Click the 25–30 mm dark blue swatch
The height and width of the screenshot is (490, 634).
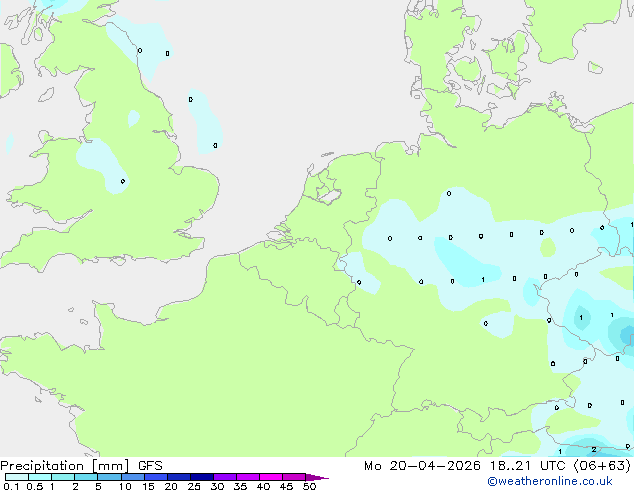pyautogui.click(x=202, y=477)
